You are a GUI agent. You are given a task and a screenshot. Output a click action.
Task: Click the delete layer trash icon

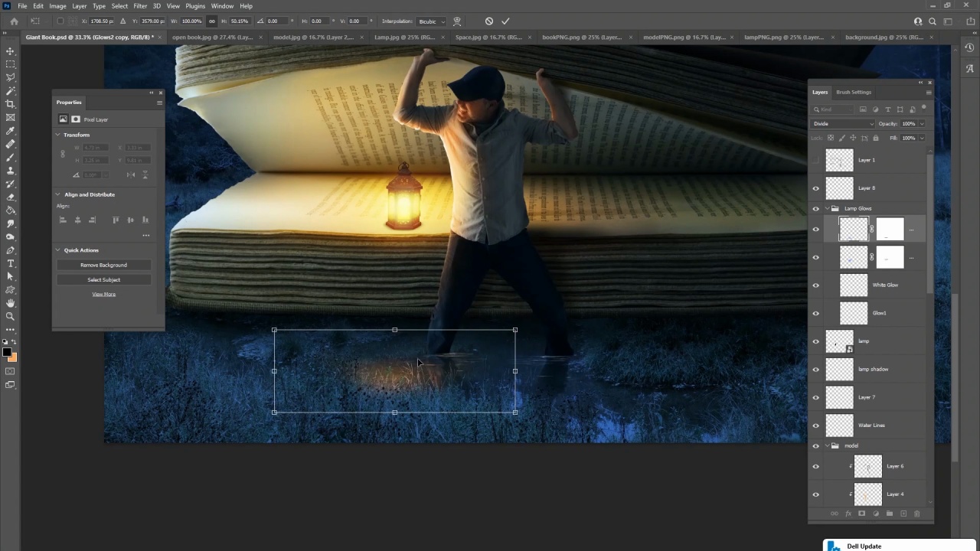pos(916,514)
